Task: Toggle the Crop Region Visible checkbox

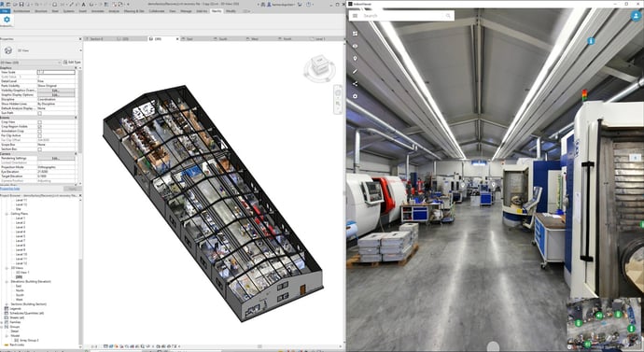Action: pyautogui.click(x=40, y=126)
